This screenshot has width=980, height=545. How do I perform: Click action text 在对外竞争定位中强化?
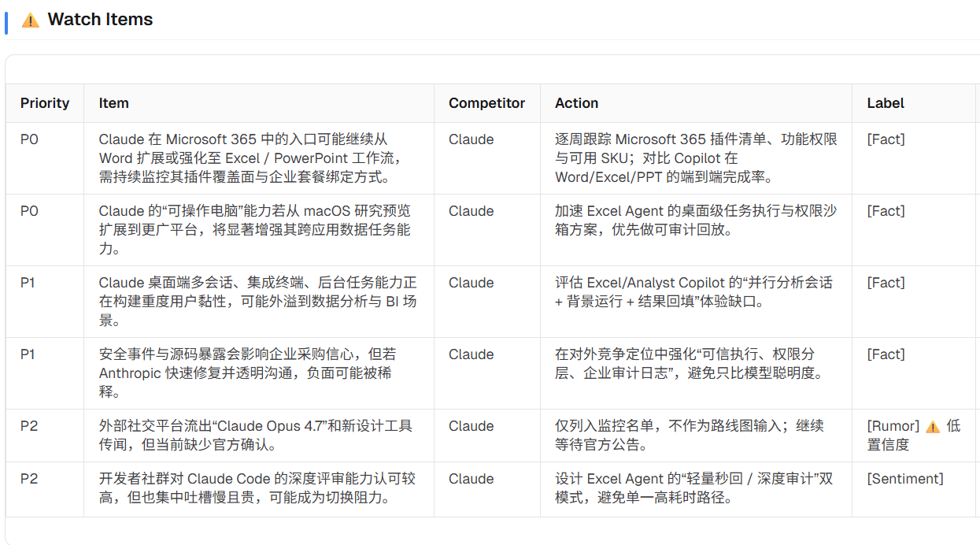(690, 364)
